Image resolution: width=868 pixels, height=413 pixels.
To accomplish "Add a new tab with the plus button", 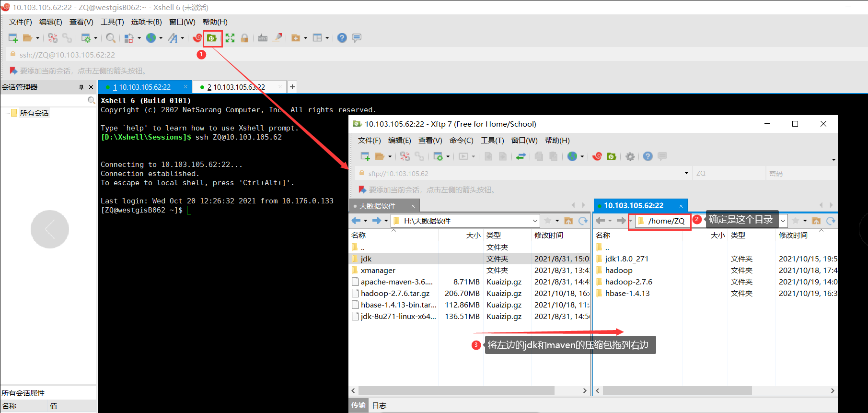I will point(292,87).
